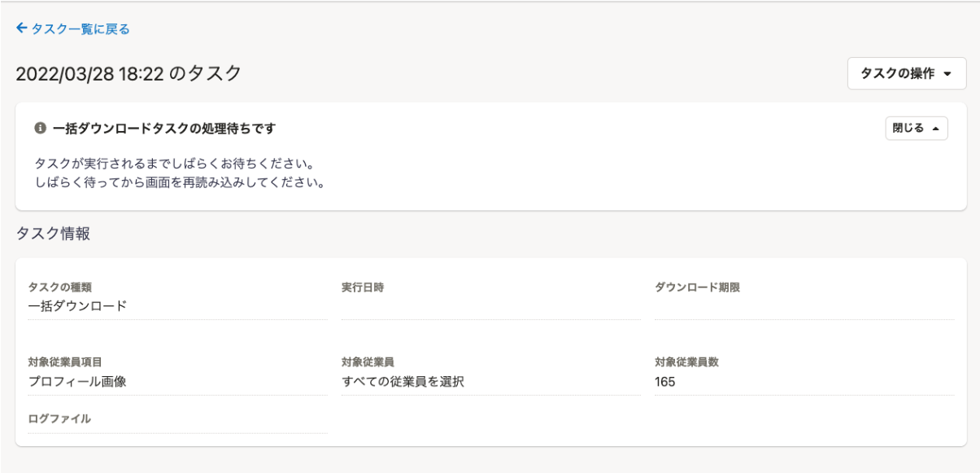Click the left arrow icon beside タスク一覧に戻る

22,29
